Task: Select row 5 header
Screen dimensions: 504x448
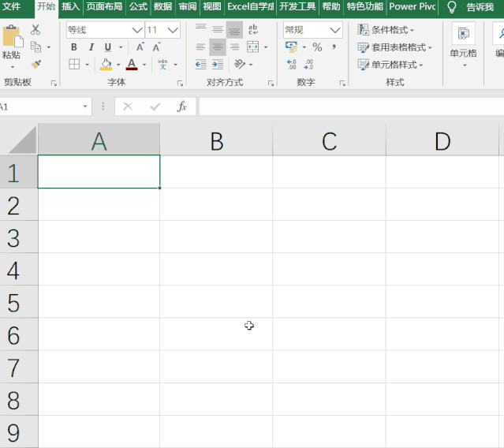Action: (19, 302)
